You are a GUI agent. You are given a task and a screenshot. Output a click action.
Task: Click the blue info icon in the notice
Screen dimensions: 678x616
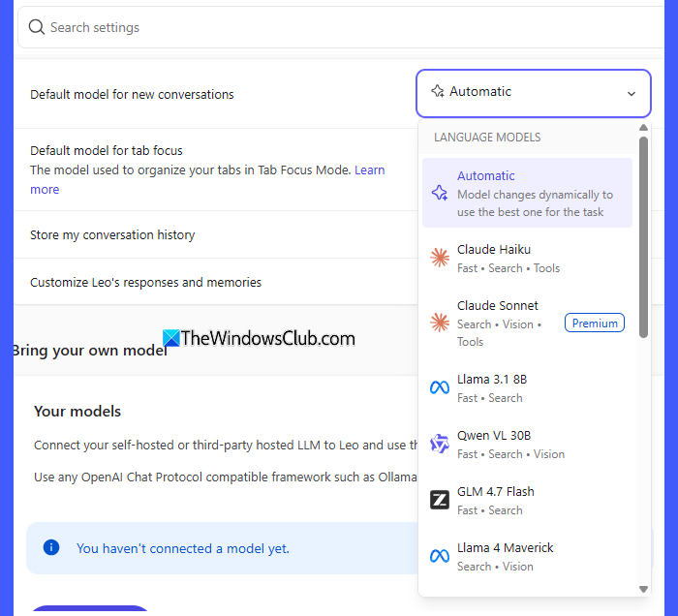click(x=51, y=547)
